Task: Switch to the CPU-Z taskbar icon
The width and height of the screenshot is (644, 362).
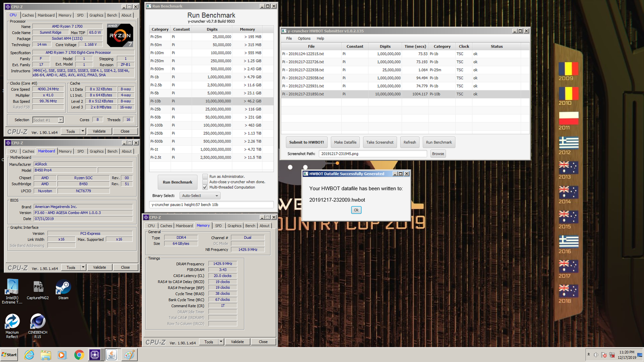Action: [95, 355]
